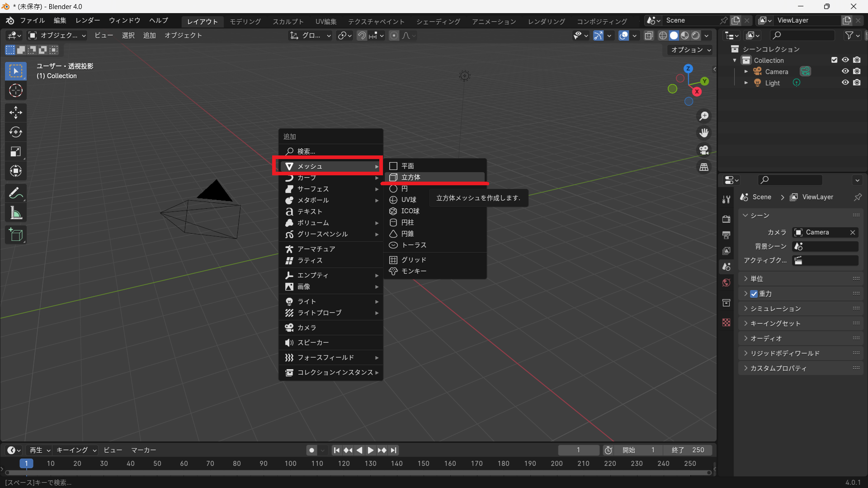Toggle camera view gizmo button
The image size is (868, 488).
[704, 150]
